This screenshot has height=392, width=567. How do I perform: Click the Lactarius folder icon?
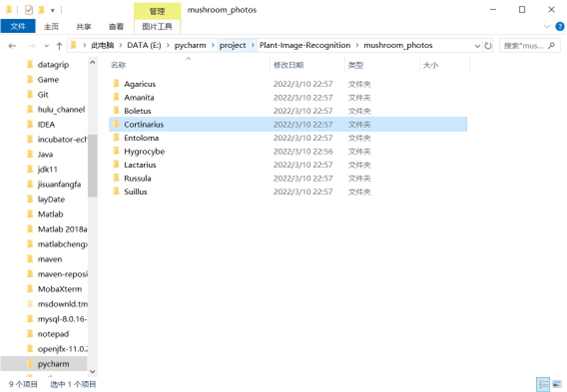point(116,165)
